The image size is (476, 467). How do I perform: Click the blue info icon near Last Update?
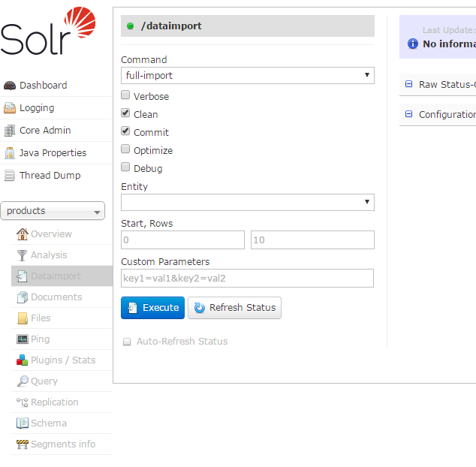coord(412,44)
